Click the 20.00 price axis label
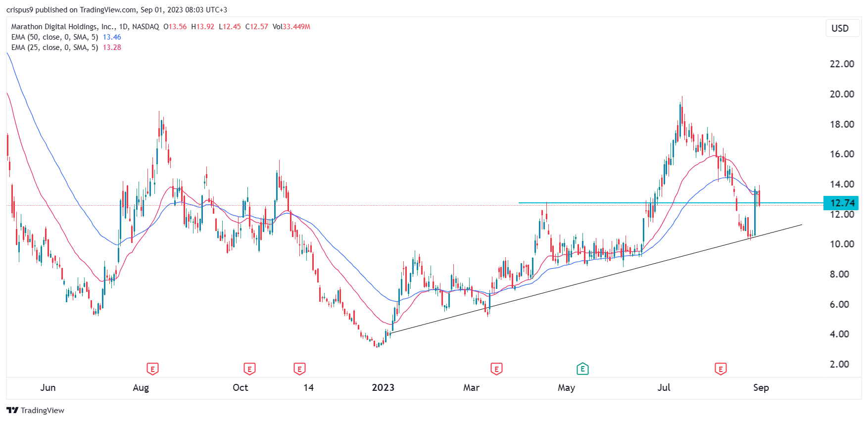This screenshot has width=868, height=421. [842, 94]
